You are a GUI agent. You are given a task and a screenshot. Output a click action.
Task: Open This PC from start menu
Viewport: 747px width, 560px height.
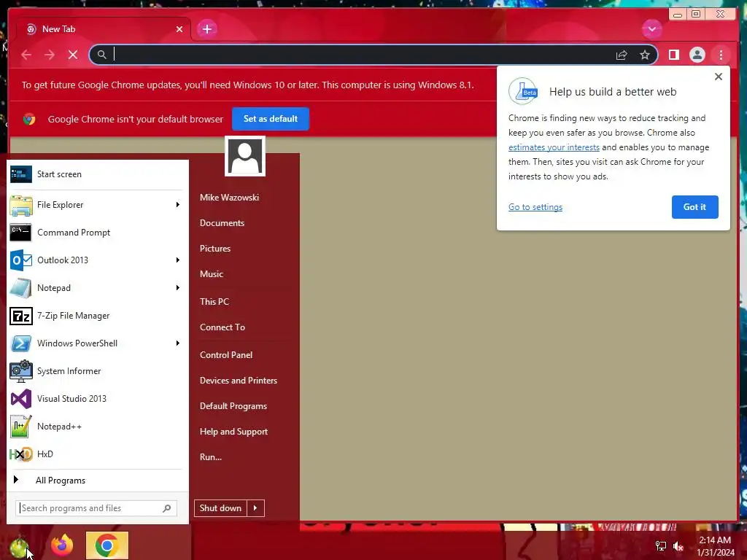214,301
